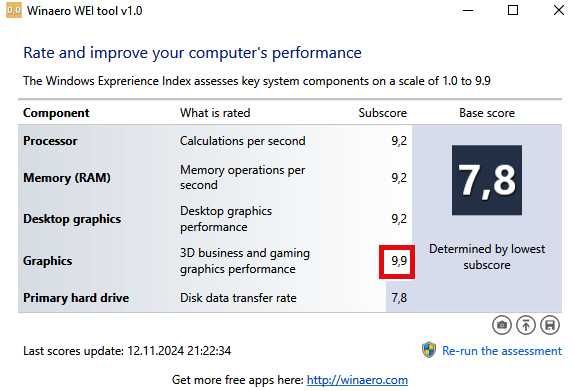The image size is (573, 391).
Task: Click the Component column header
Action: point(56,113)
